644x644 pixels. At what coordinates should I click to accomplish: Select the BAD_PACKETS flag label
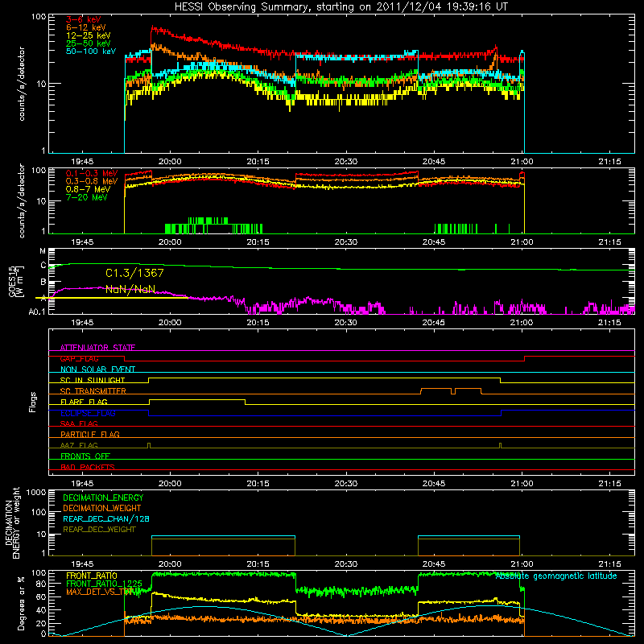pyautogui.click(x=88, y=467)
